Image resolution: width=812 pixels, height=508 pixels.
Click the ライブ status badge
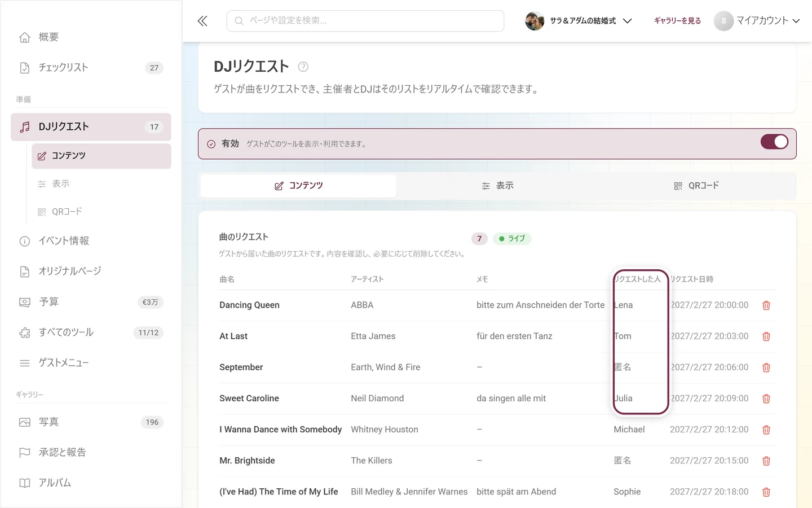(x=512, y=239)
